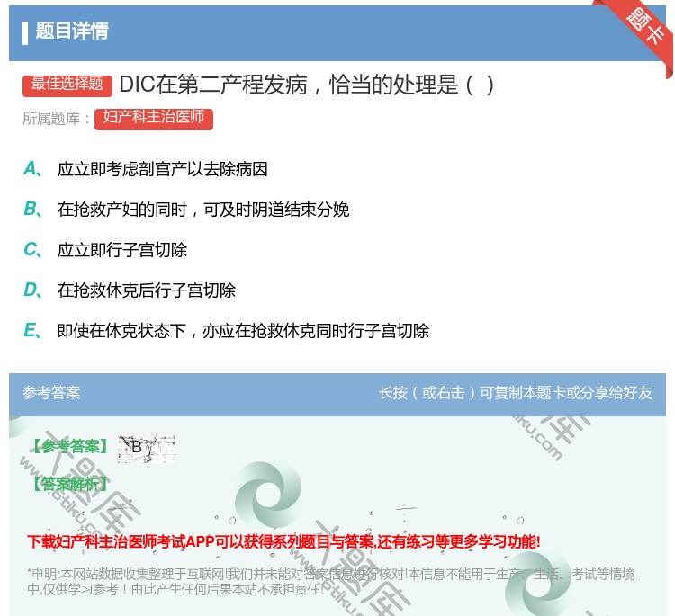Viewport: 675px width, 616px height.
Task: Select option D 在抢救休克后行子宫切除
Action: click(129, 290)
